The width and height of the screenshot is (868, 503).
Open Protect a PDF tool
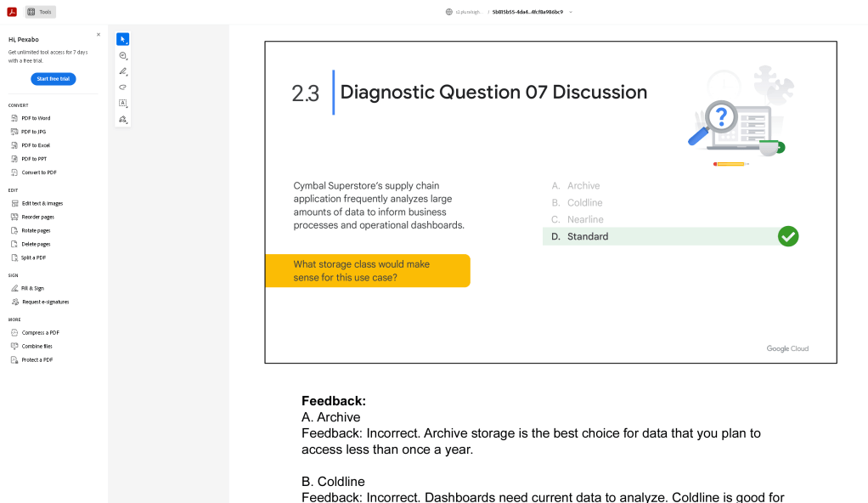tap(37, 360)
